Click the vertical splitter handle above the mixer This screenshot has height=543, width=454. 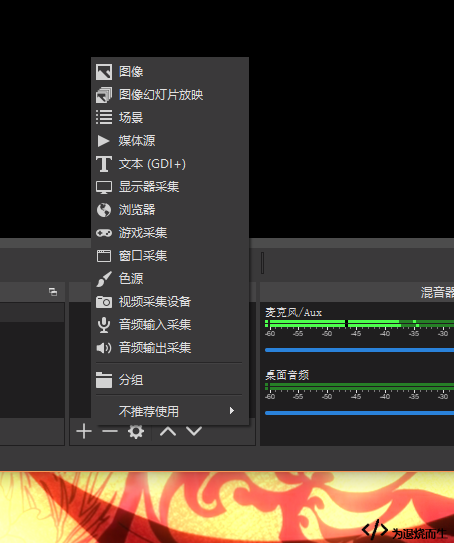coord(262,263)
